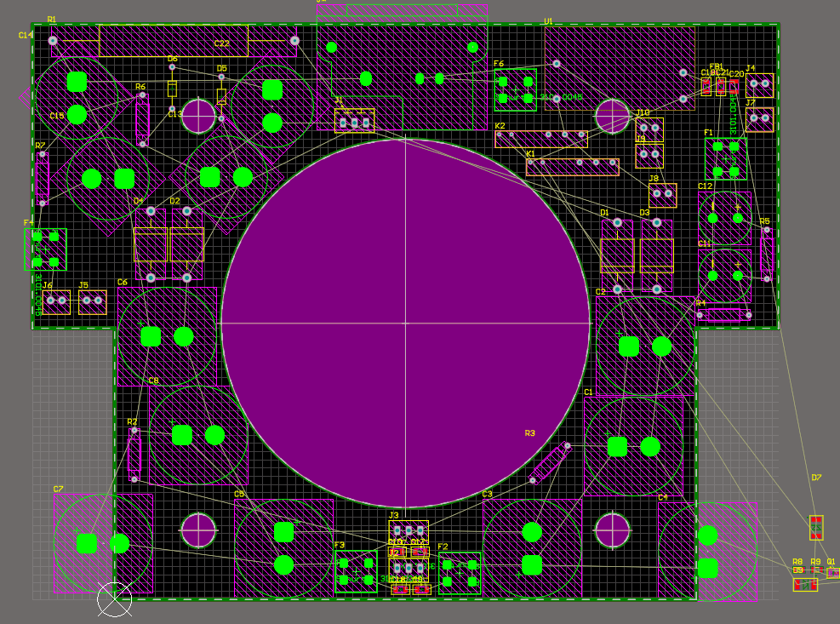Select the C3 capacitor label
This screenshot has height=624, width=840.
point(487,495)
